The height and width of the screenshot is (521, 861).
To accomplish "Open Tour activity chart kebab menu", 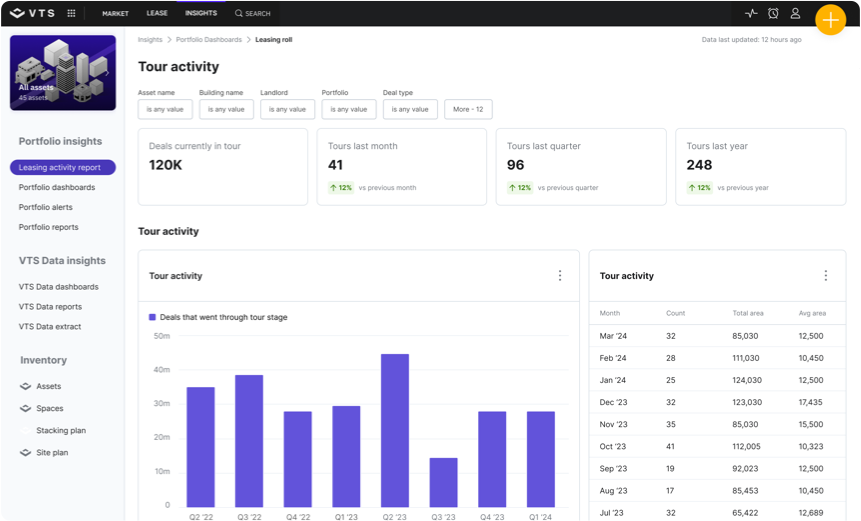I will pyautogui.click(x=560, y=276).
